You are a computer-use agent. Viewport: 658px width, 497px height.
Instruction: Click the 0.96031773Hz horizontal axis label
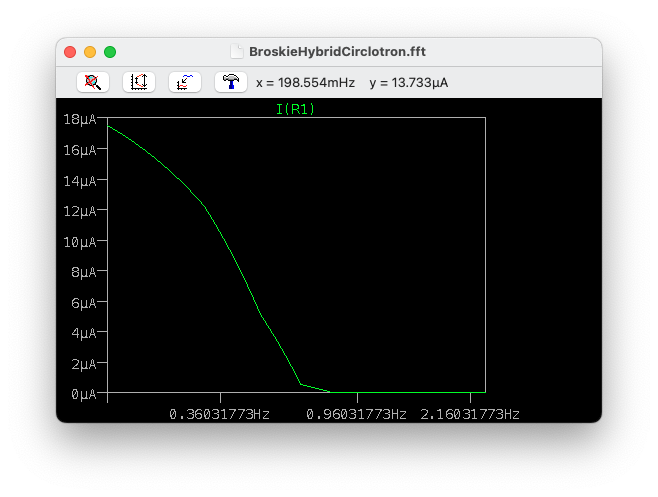click(356, 415)
